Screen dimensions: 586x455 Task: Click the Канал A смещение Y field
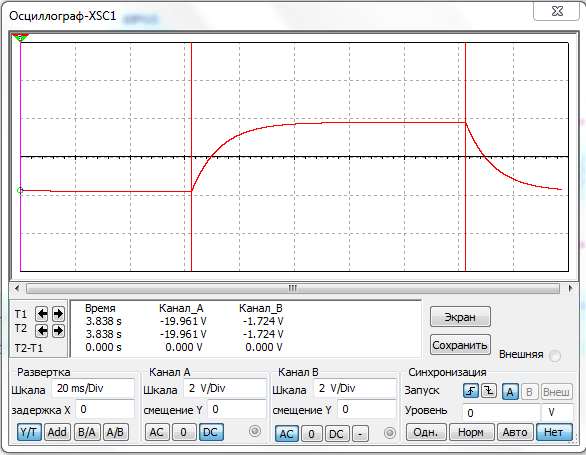pyautogui.click(x=237, y=409)
